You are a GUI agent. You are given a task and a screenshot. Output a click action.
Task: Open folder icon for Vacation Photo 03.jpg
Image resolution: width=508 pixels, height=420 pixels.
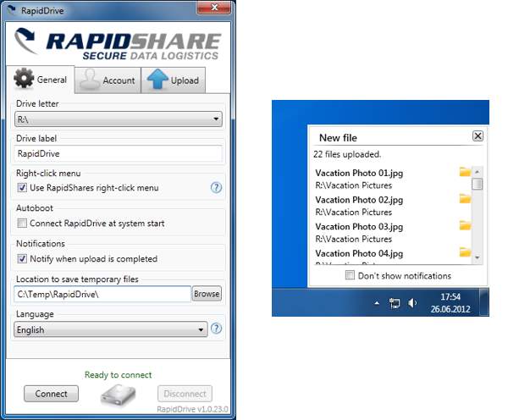(465, 225)
